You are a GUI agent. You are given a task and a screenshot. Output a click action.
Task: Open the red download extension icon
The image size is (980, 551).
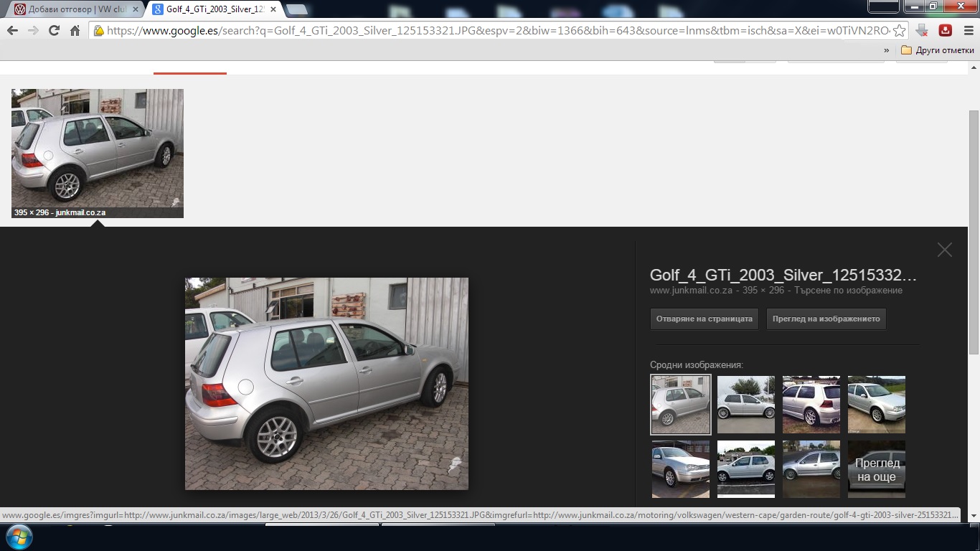(x=946, y=31)
